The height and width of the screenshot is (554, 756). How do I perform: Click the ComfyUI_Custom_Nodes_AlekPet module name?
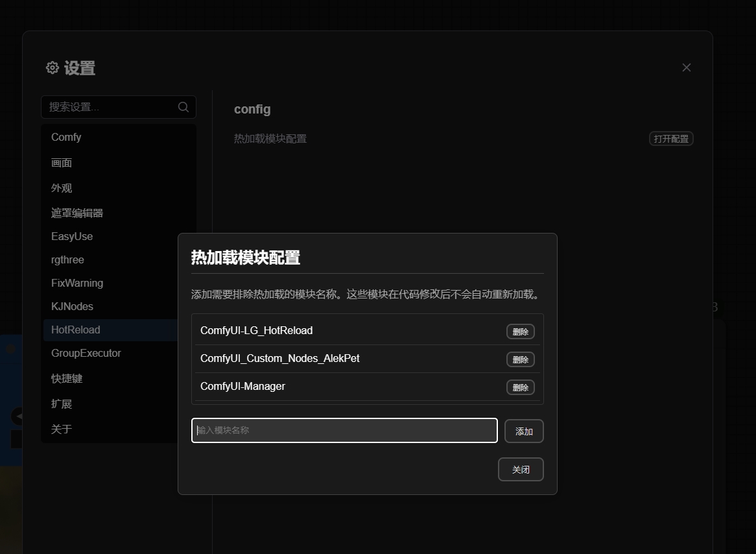click(x=279, y=359)
